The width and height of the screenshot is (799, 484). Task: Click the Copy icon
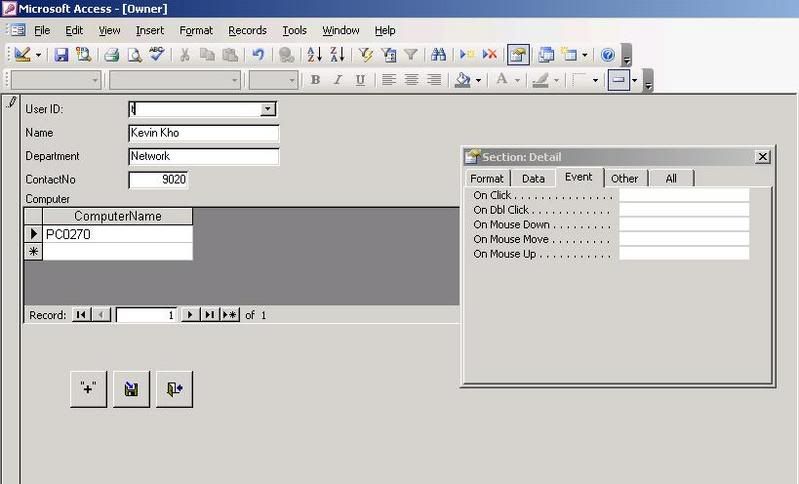point(207,55)
